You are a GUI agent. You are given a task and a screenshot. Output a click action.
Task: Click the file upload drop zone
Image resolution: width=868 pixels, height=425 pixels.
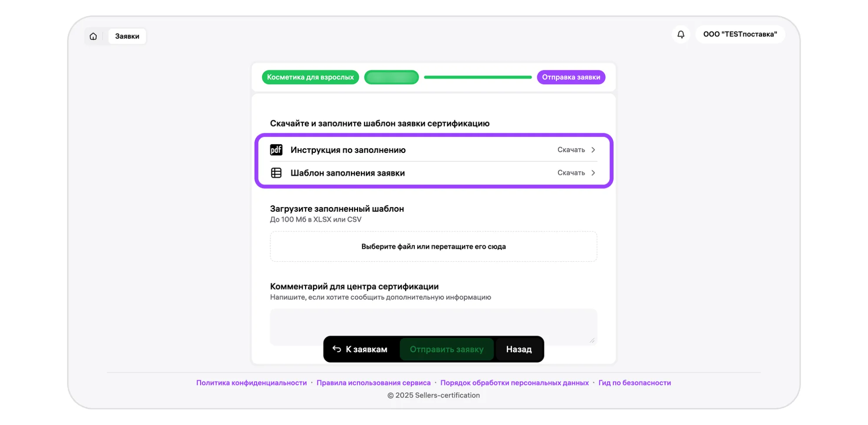pos(433,247)
